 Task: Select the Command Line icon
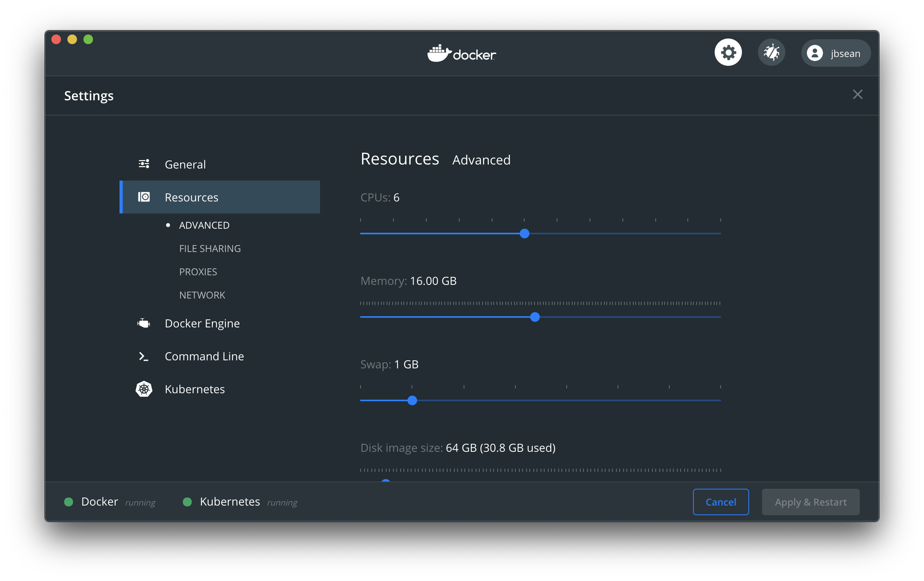[x=144, y=356]
